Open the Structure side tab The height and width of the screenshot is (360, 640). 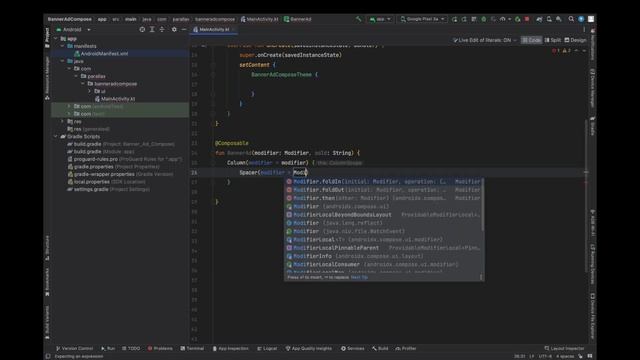point(47,248)
